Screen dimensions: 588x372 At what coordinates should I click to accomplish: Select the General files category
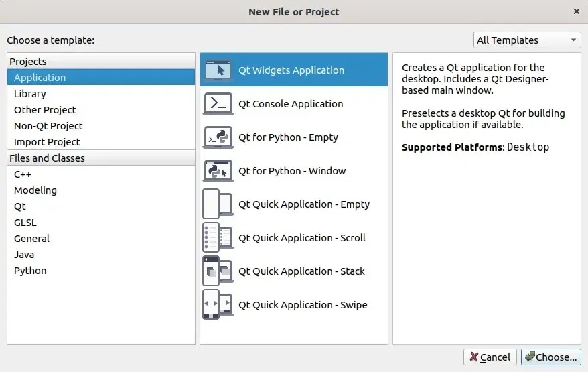(101, 239)
